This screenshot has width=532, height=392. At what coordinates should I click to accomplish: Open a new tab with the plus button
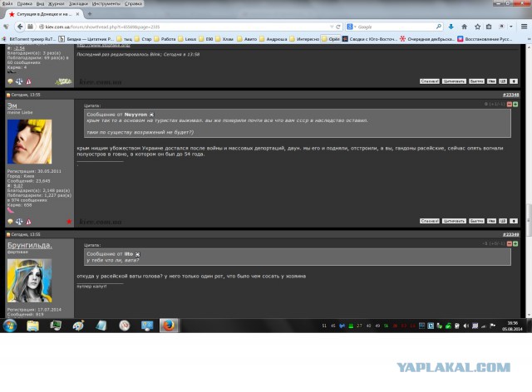(x=90, y=14)
